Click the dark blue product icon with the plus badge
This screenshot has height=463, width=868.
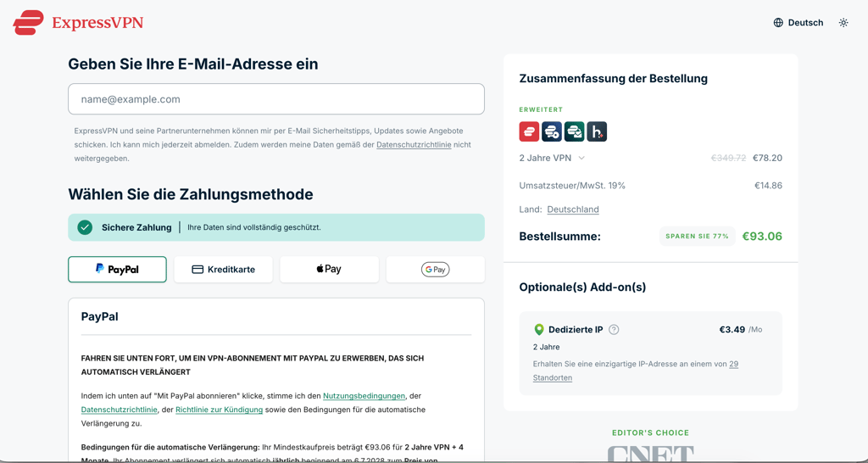click(552, 131)
